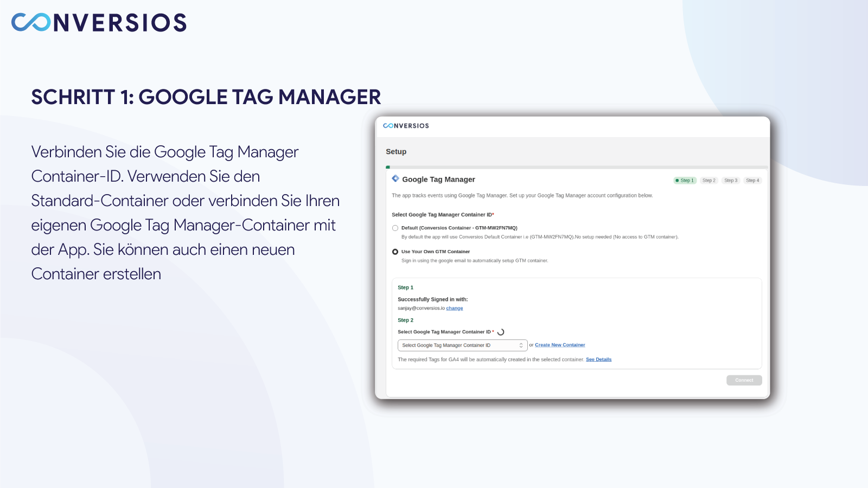This screenshot has width=868, height=488.
Task: Click the change link next to email
Action: click(455, 308)
